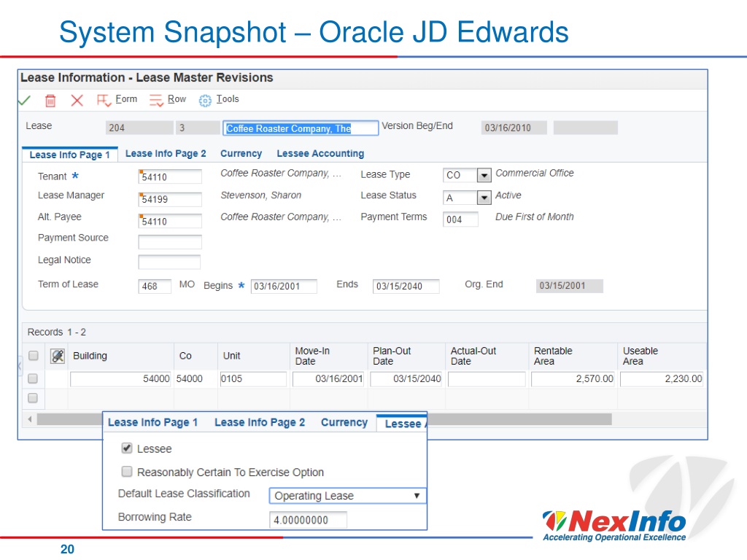
Task: Click Lease Info Page 2 tab in inset panel
Action: coord(260,422)
